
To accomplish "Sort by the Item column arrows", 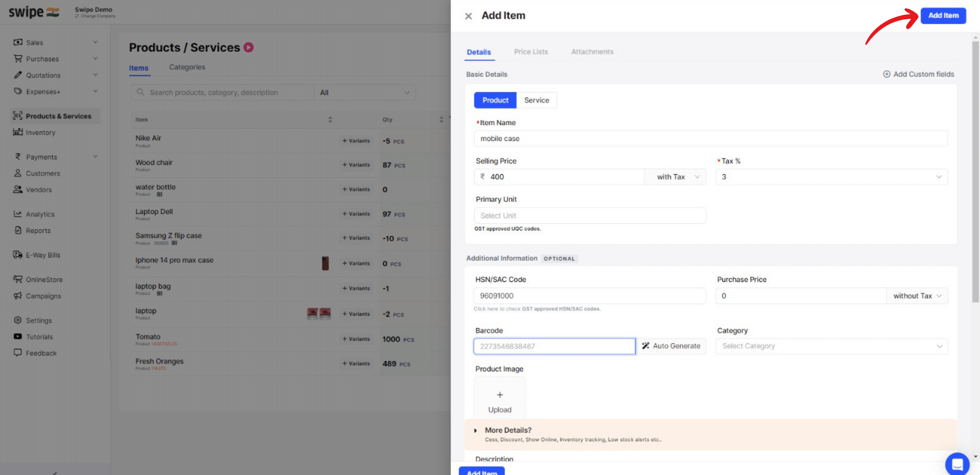I will pyautogui.click(x=330, y=120).
